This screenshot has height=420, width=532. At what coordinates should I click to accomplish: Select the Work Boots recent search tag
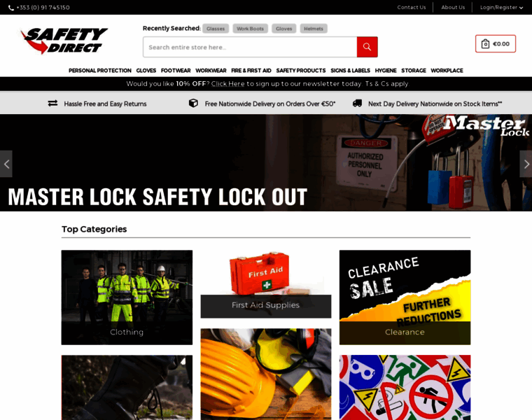[250, 29]
